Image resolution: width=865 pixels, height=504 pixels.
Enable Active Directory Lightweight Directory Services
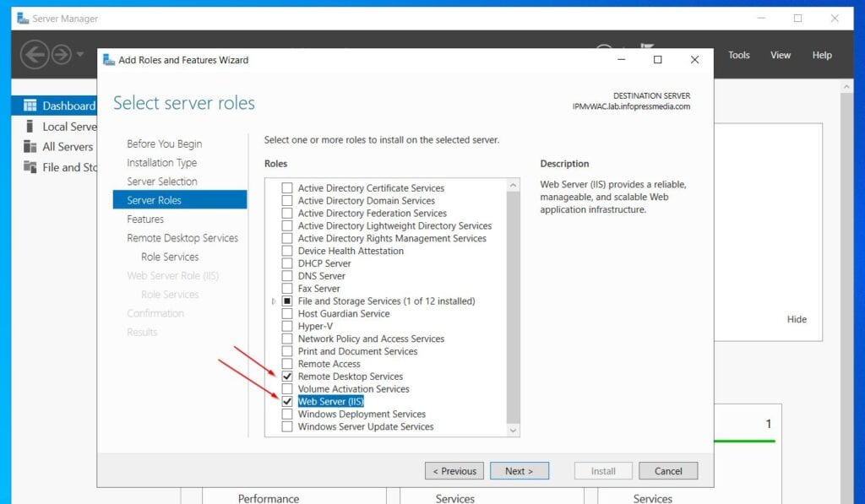point(287,226)
